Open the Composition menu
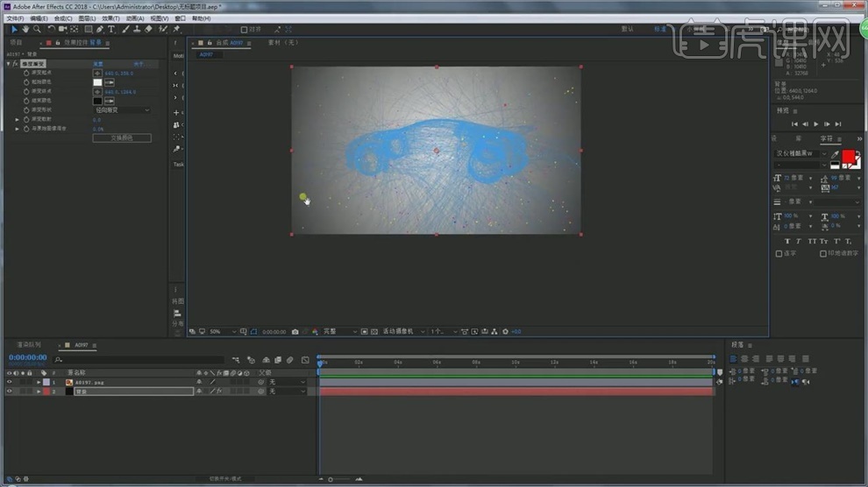This screenshot has height=487, width=868. tap(63, 18)
